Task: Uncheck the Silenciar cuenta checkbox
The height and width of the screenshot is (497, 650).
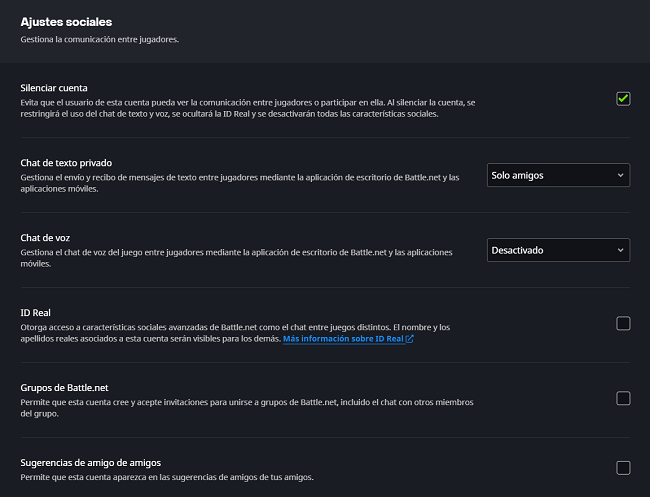Action: [x=623, y=98]
